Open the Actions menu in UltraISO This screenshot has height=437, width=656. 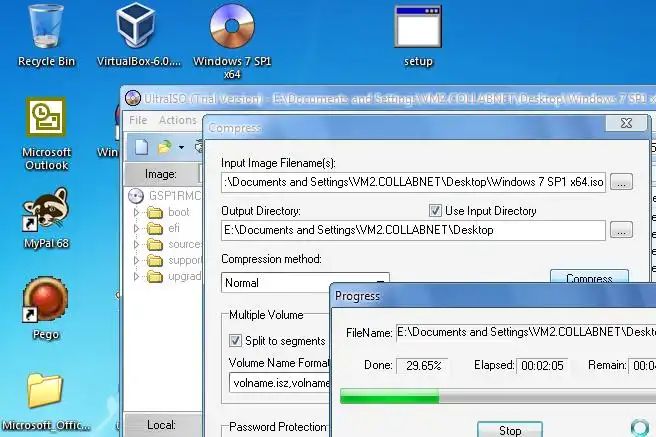178,120
